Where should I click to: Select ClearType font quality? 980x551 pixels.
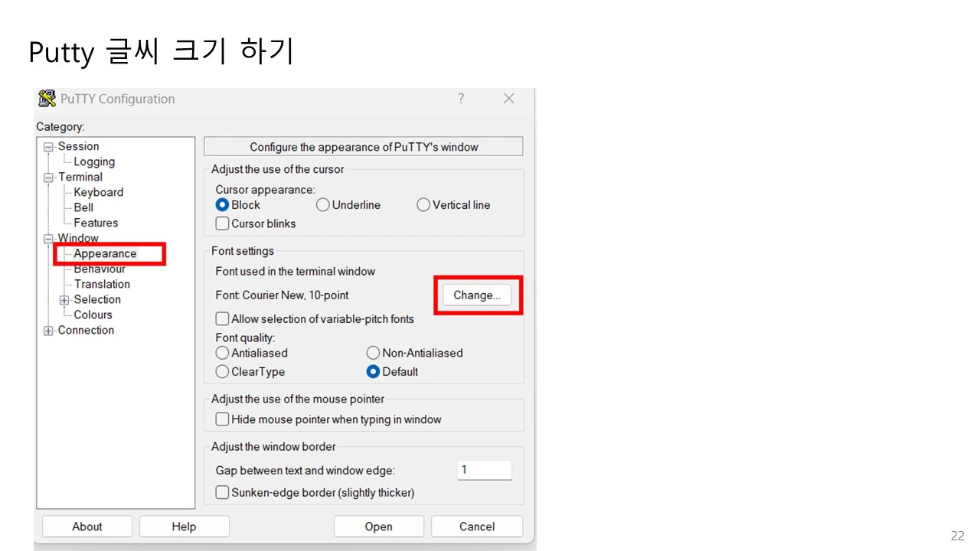tap(222, 371)
